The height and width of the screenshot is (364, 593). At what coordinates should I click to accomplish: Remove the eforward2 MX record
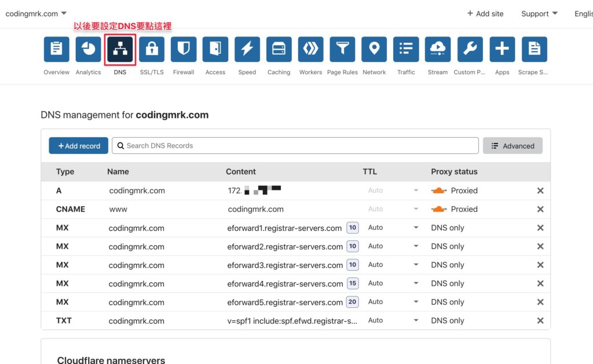point(540,246)
